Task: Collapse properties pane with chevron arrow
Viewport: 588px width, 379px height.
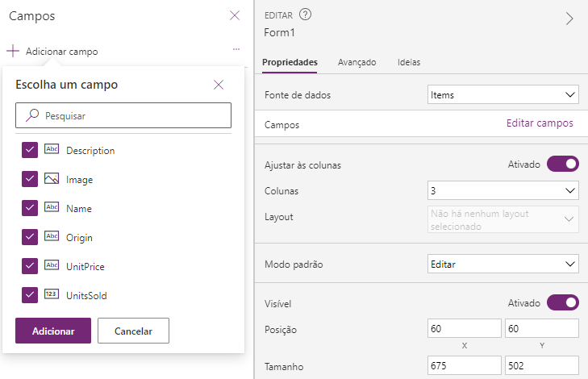Action: (x=569, y=19)
